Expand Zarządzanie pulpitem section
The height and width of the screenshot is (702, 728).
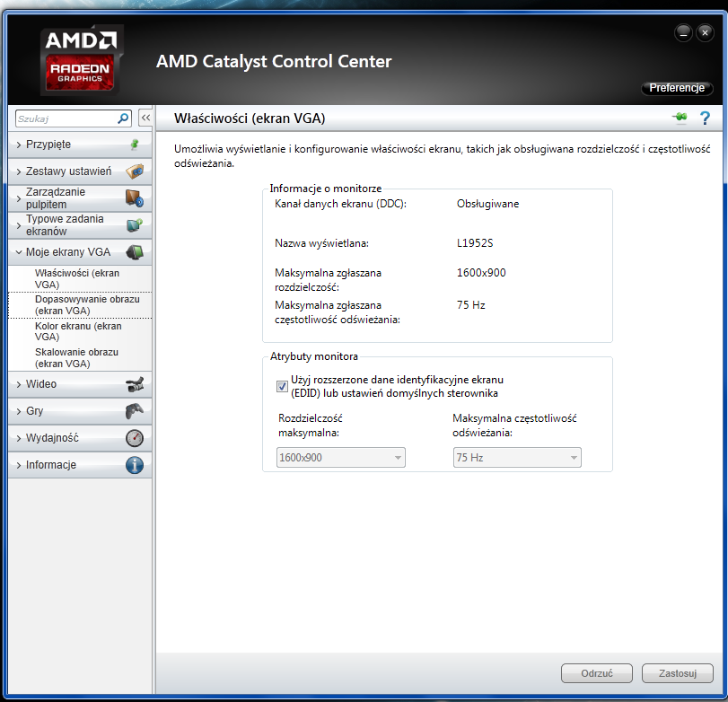tap(80, 198)
